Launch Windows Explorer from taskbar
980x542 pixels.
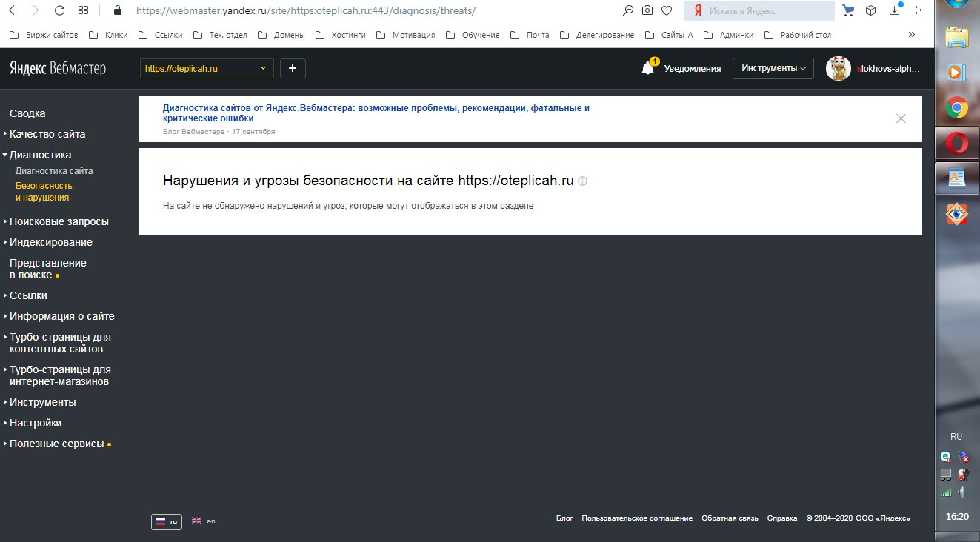pyautogui.click(x=957, y=37)
